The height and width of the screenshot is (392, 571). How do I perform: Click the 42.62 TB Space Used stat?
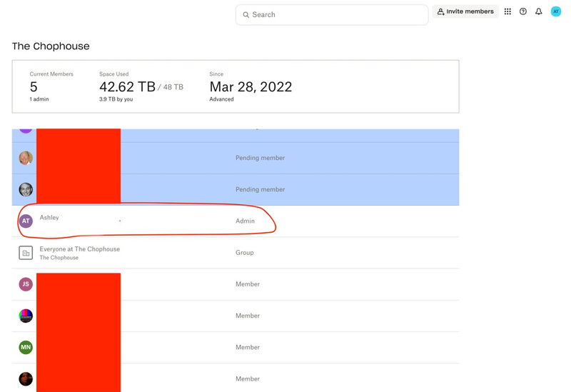tap(127, 87)
